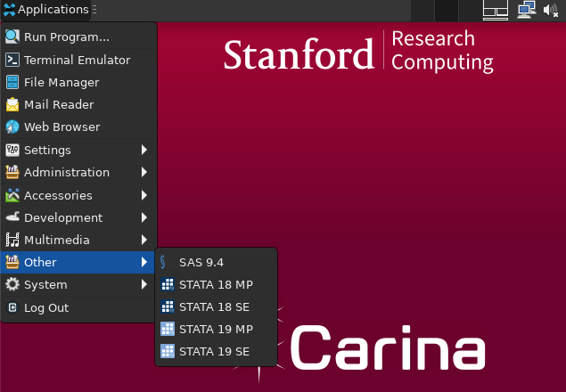
Task: Click the 'Multimedia' label text
Action: point(57,240)
